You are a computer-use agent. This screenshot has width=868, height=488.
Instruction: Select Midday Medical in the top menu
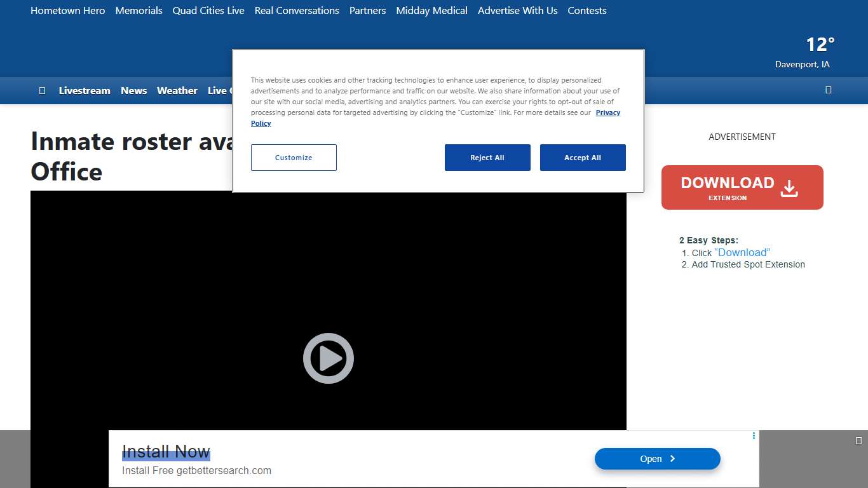click(431, 11)
